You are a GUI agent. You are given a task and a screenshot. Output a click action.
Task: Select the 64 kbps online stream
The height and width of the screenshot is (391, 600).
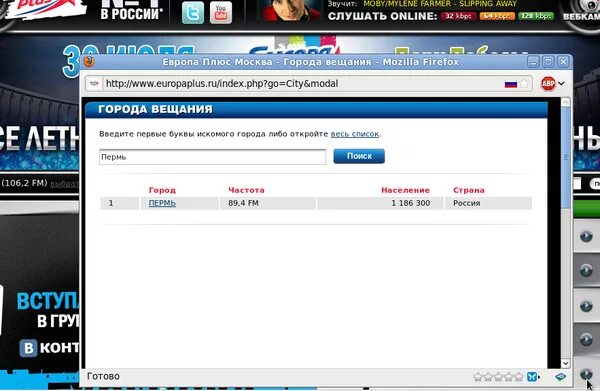coord(497,16)
